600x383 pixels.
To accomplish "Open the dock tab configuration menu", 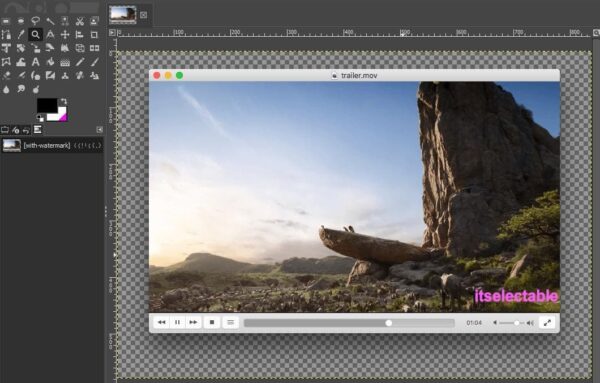I will [99, 130].
